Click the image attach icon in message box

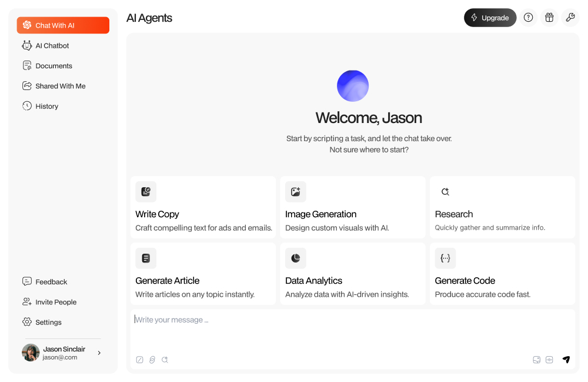[536, 360]
